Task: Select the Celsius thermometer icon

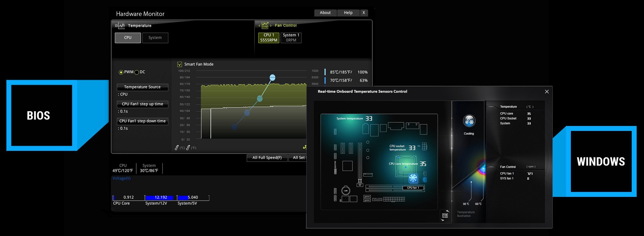Action: click(x=177, y=148)
